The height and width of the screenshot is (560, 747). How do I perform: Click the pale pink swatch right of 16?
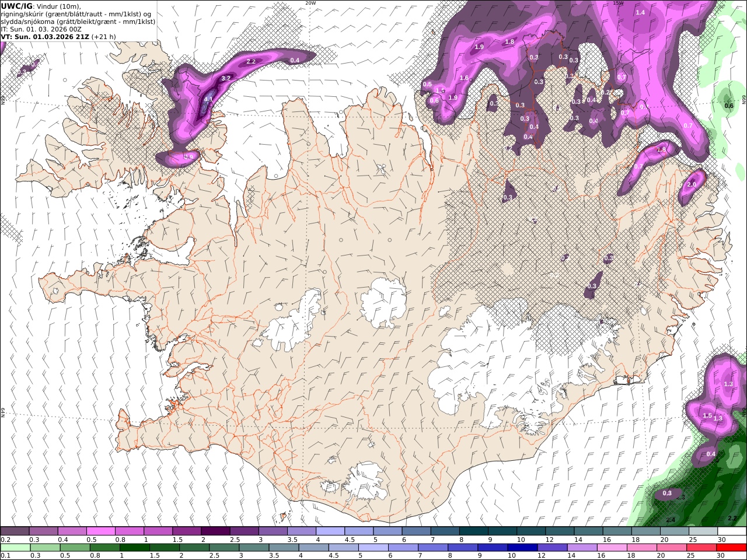[x=612, y=547]
